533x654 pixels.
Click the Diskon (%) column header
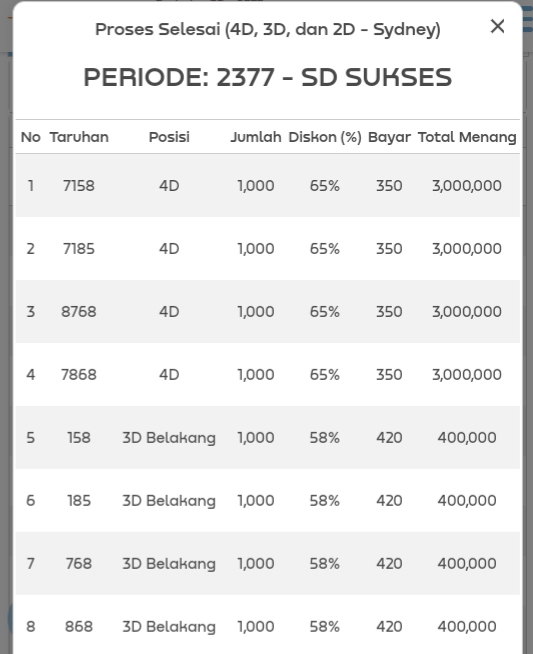[x=325, y=137]
